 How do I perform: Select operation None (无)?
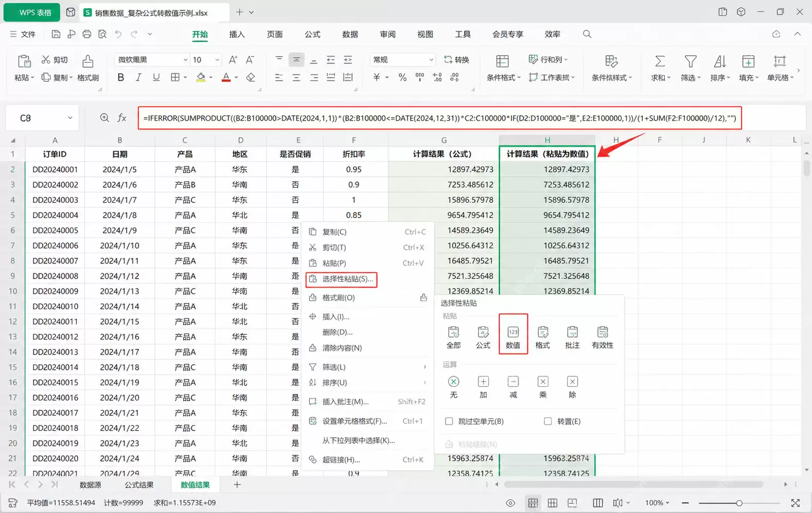453,386
